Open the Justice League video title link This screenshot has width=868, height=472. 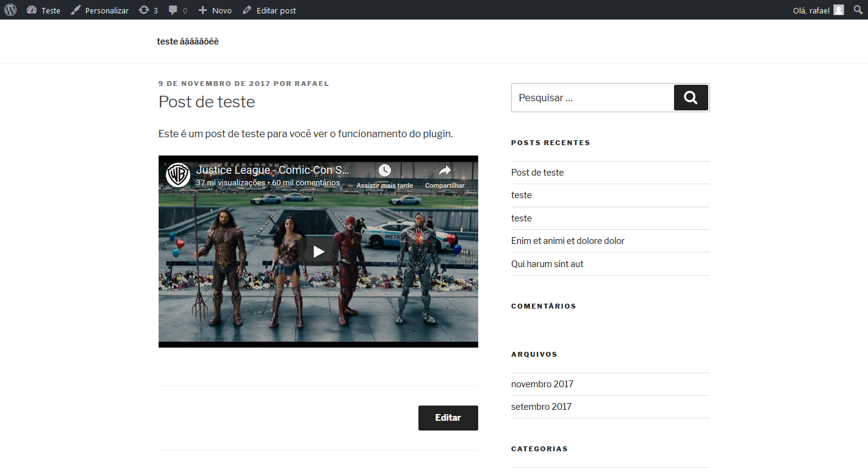pyautogui.click(x=273, y=170)
